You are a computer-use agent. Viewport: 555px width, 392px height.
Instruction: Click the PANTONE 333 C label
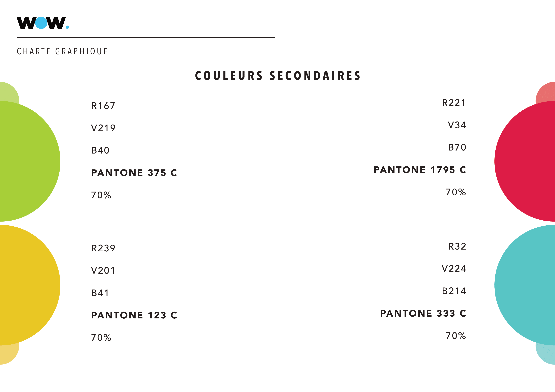(423, 313)
